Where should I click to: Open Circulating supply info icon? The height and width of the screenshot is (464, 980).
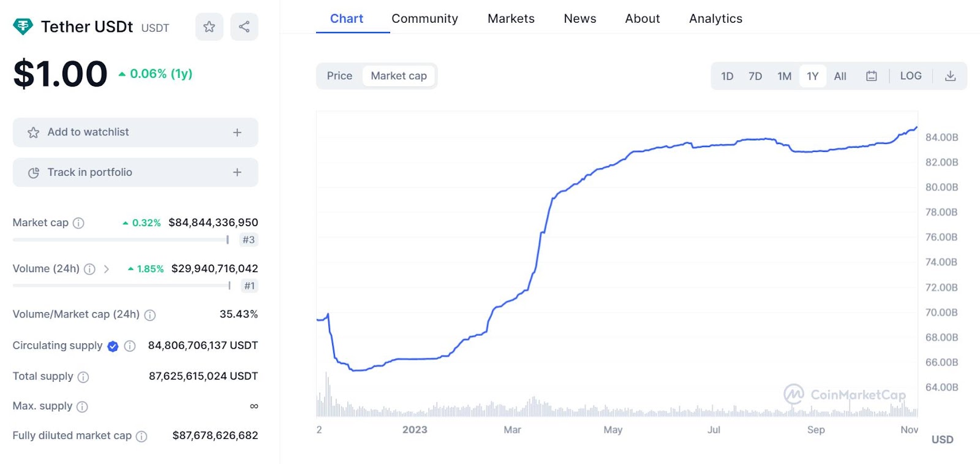130,346
